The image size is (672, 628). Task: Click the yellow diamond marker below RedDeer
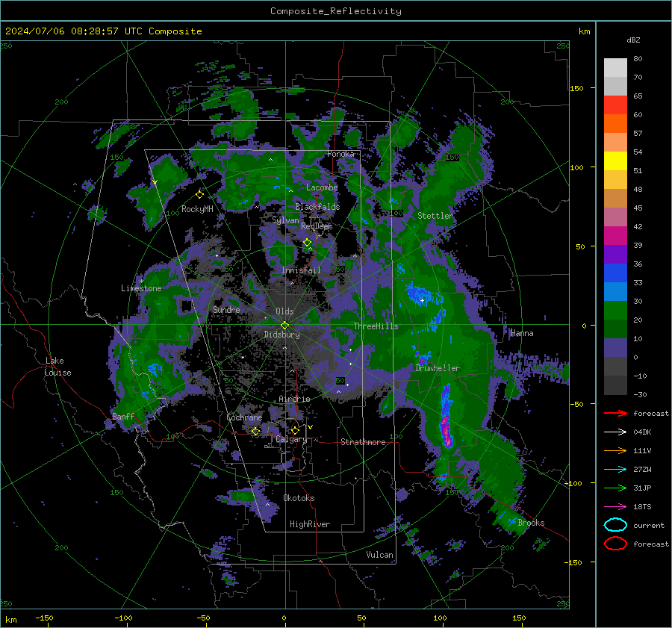tap(308, 243)
